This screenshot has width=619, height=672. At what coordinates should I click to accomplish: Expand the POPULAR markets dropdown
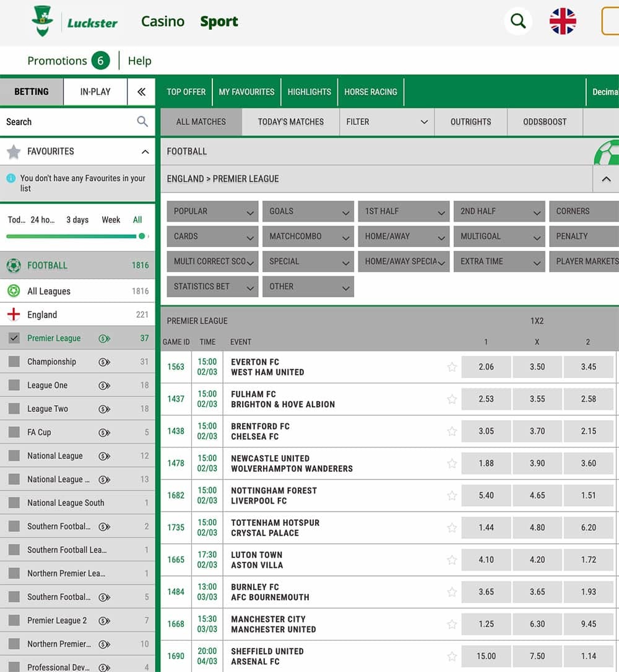pyautogui.click(x=212, y=211)
